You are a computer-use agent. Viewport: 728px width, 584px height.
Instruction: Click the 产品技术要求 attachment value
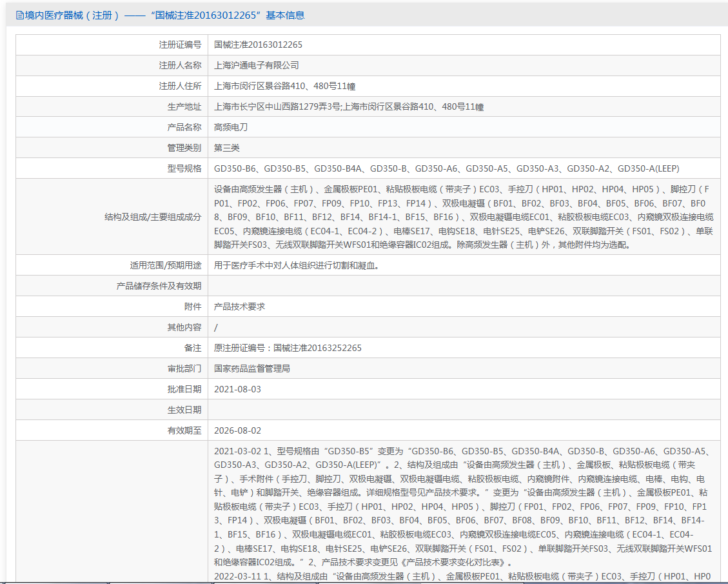click(x=239, y=307)
